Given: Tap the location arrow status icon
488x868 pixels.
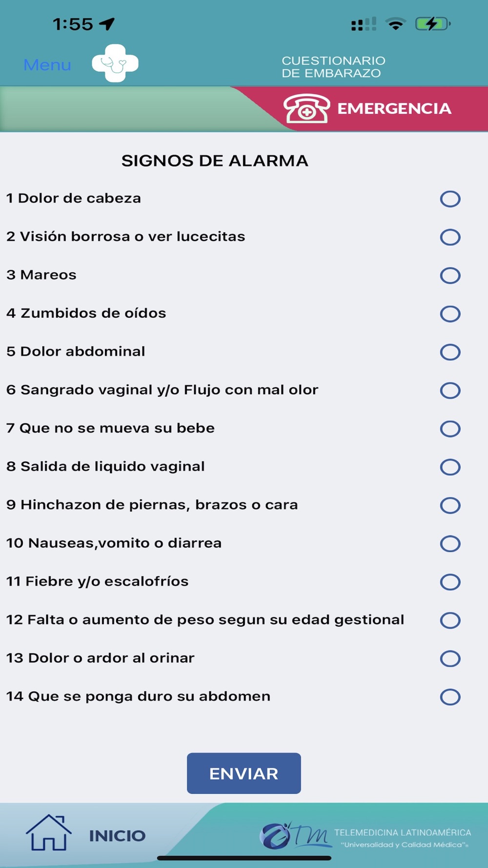Looking at the screenshot, I should [x=107, y=23].
